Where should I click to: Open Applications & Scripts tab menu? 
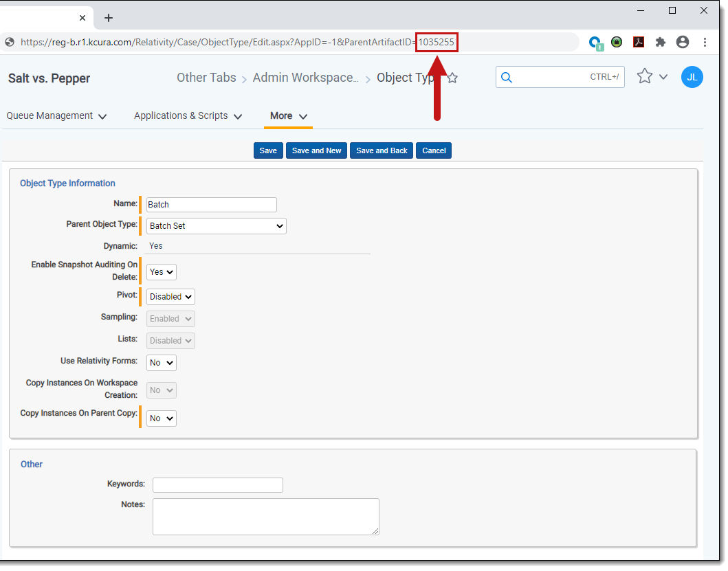pyautogui.click(x=188, y=116)
